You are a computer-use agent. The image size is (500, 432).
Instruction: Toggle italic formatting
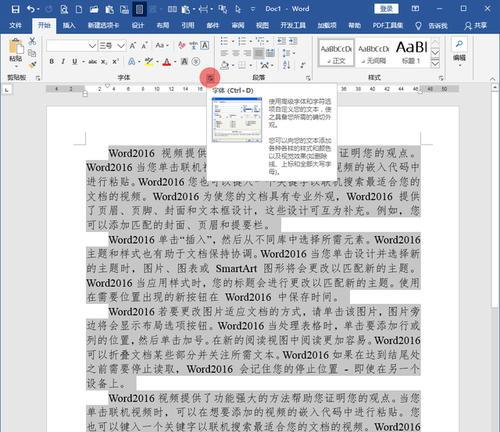tap(63, 61)
